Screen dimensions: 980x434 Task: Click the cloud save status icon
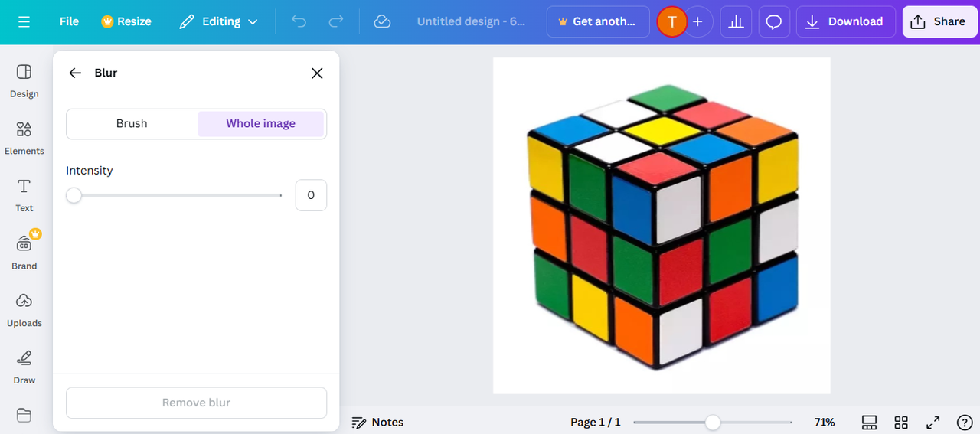(x=382, y=21)
